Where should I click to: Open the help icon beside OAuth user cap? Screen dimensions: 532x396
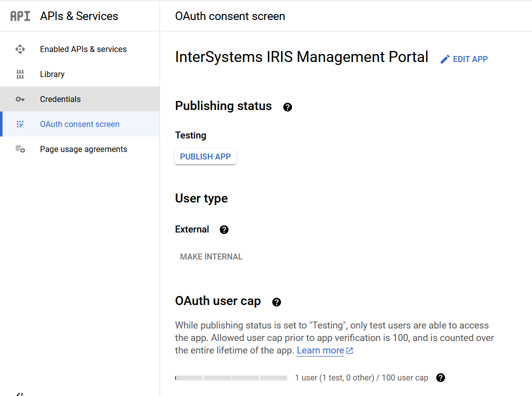276,302
